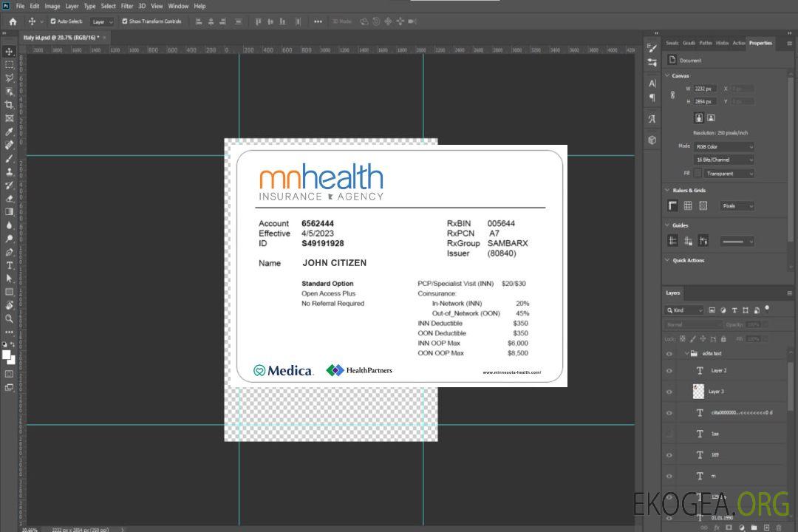Open the Layers panel flyout menu
The image size is (798, 532).
tap(789, 293)
